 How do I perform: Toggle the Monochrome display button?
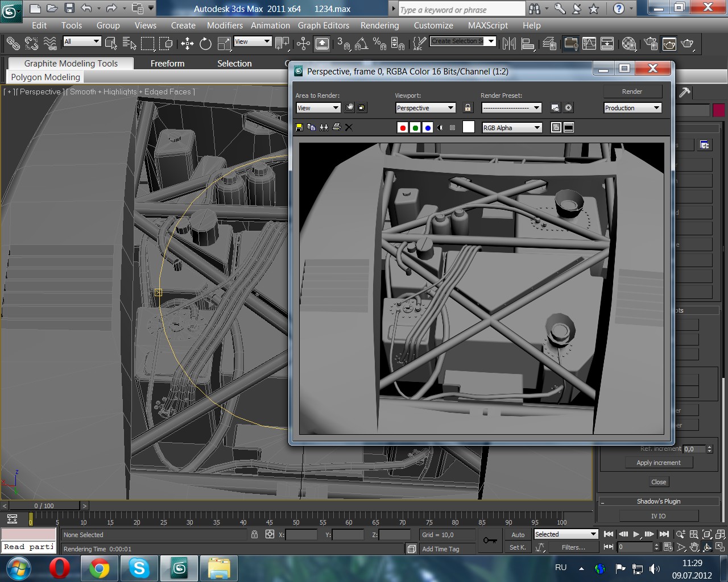(x=452, y=128)
